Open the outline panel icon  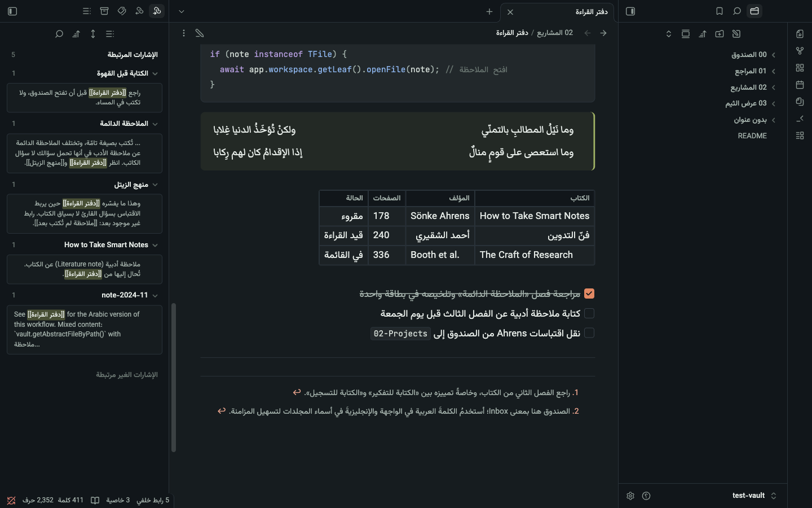click(87, 11)
